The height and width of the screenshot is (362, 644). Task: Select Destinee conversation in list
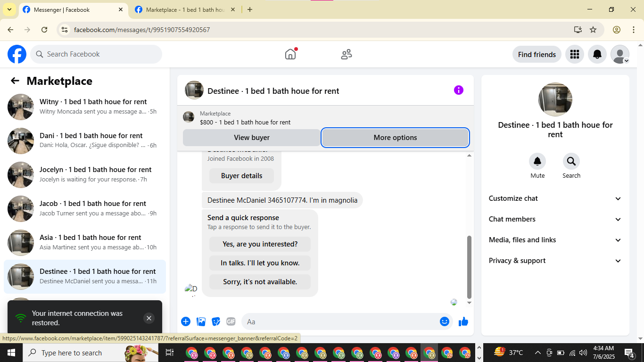pos(85,277)
